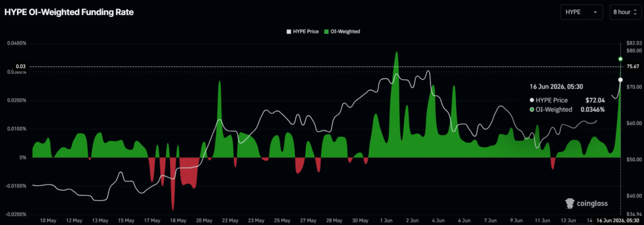Click the 18 May date label

[178, 221]
